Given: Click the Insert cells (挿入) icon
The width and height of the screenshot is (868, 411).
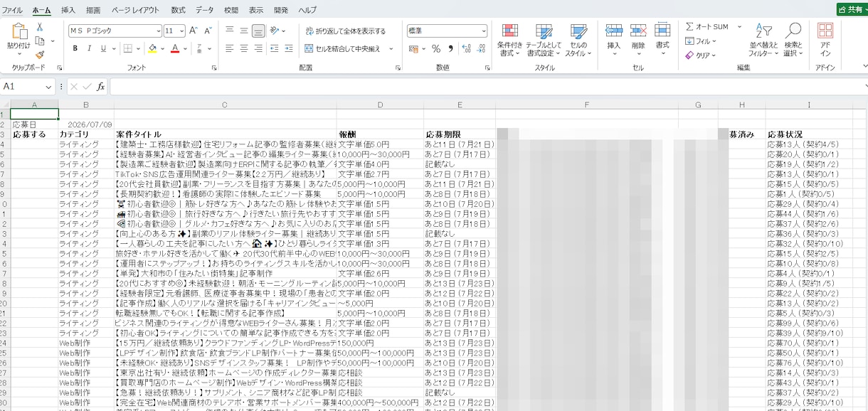Looking at the screenshot, I should [613, 30].
